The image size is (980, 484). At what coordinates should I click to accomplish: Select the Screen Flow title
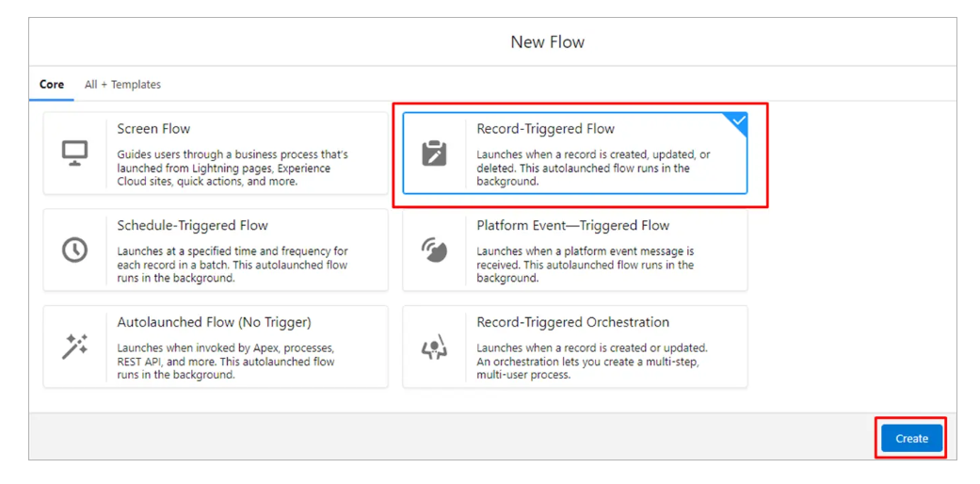coord(153,129)
